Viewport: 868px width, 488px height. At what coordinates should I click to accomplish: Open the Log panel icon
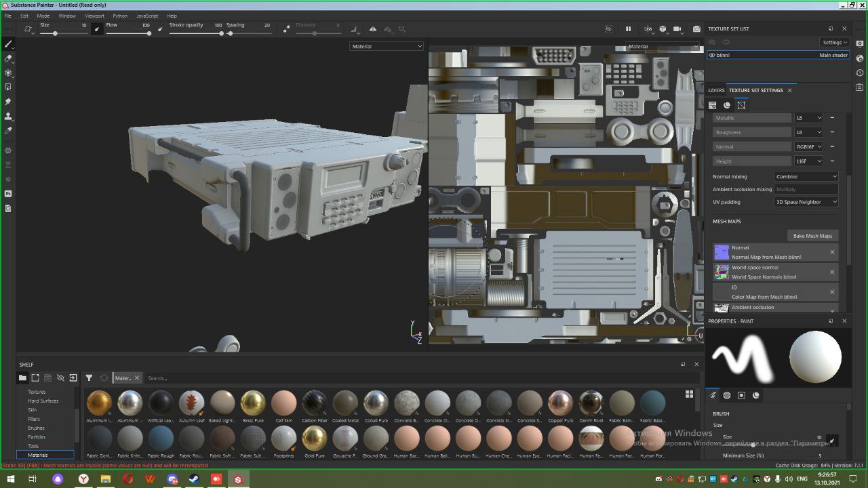click(x=860, y=87)
